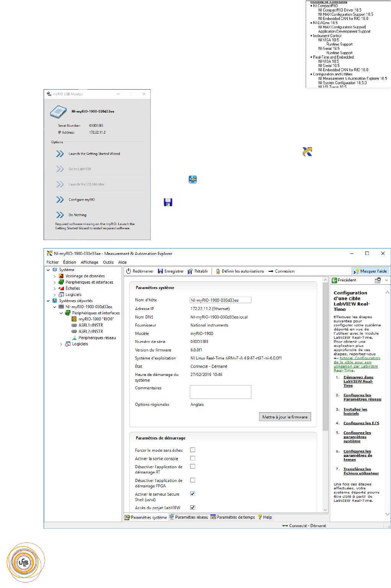Click the Voisinage de données icon

click(x=61, y=276)
